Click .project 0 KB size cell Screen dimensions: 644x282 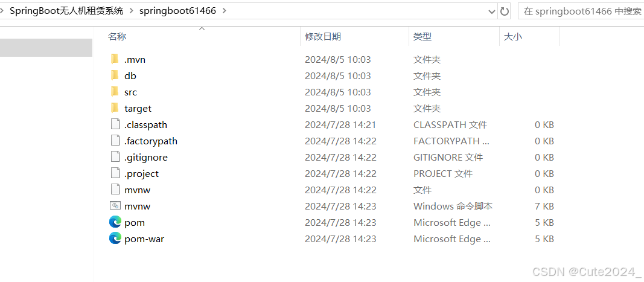[544, 173]
